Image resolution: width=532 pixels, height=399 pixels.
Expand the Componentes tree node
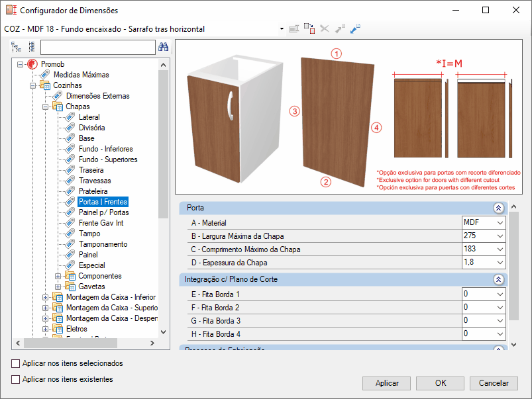58,276
